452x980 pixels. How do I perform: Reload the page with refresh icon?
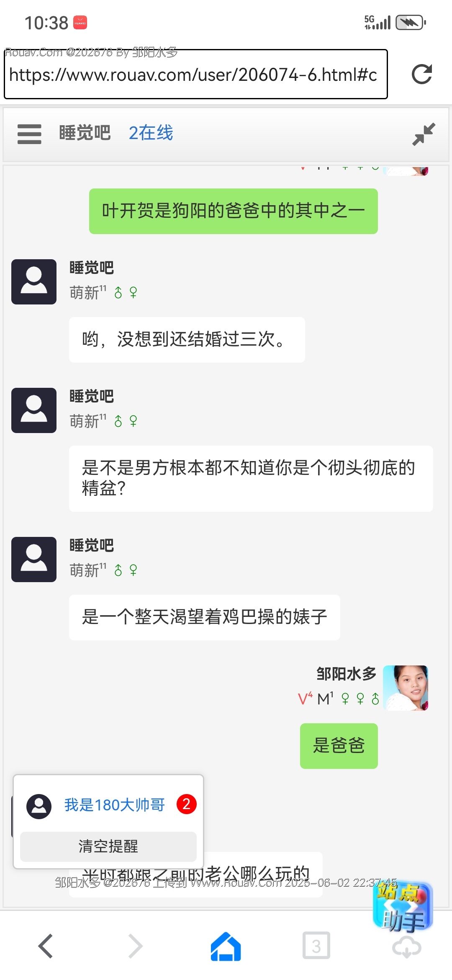tap(421, 75)
